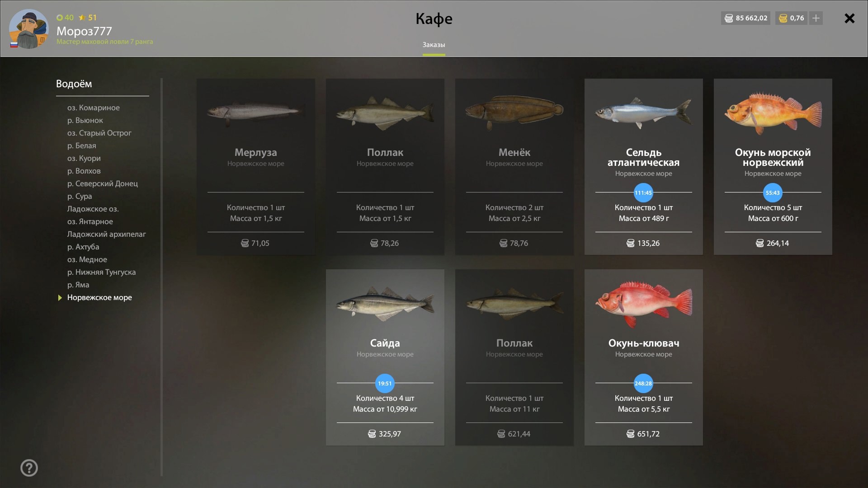This screenshot has height=488, width=868.
Task: Select р. Ахтуба in the waterbody list
Action: (83, 247)
